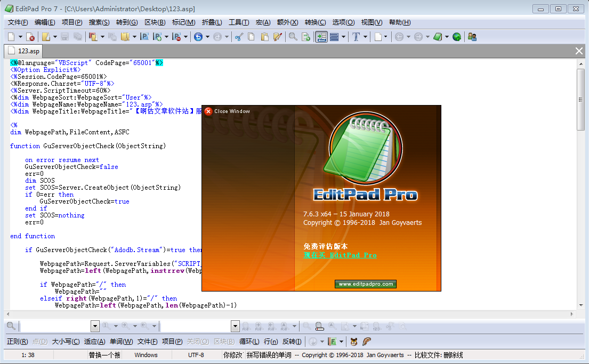589x364 pixels.
Task: Click the www.editpadpro.com button
Action: (x=366, y=284)
